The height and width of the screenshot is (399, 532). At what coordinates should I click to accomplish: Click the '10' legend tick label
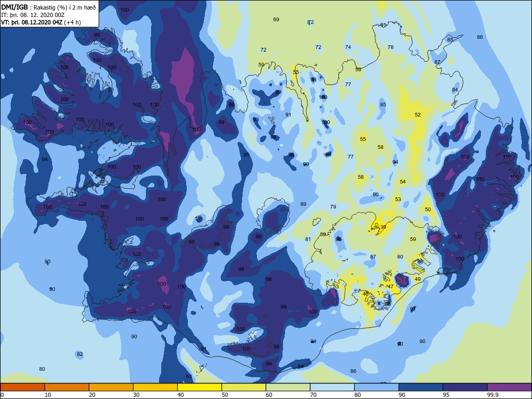pos(48,395)
